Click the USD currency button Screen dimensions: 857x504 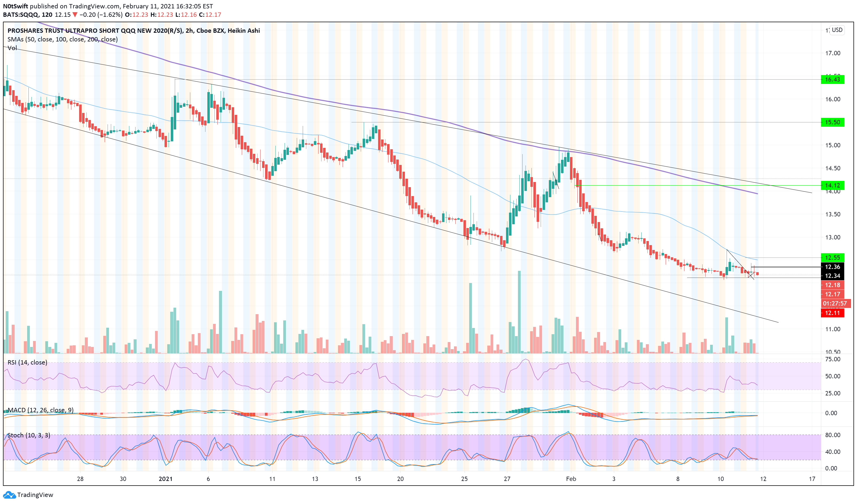click(x=837, y=30)
